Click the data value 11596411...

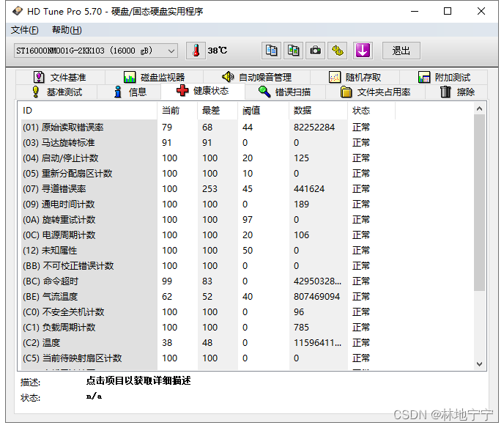tap(317, 343)
